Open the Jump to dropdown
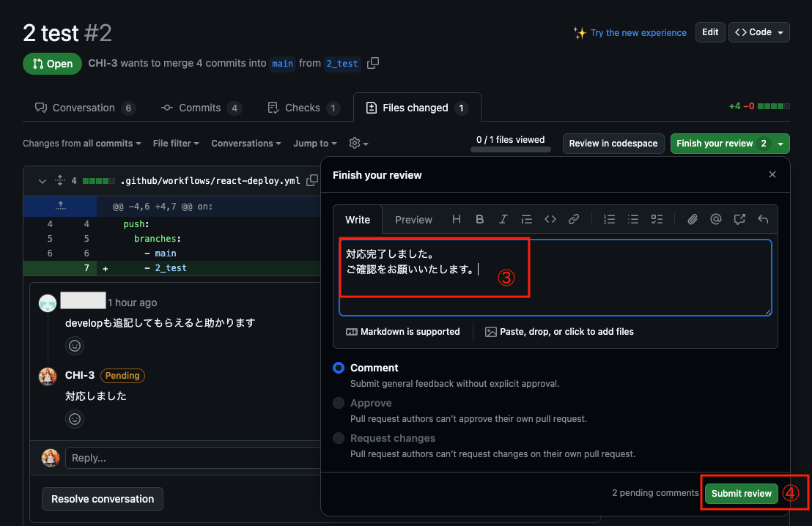The height and width of the screenshot is (526, 812). (x=315, y=144)
